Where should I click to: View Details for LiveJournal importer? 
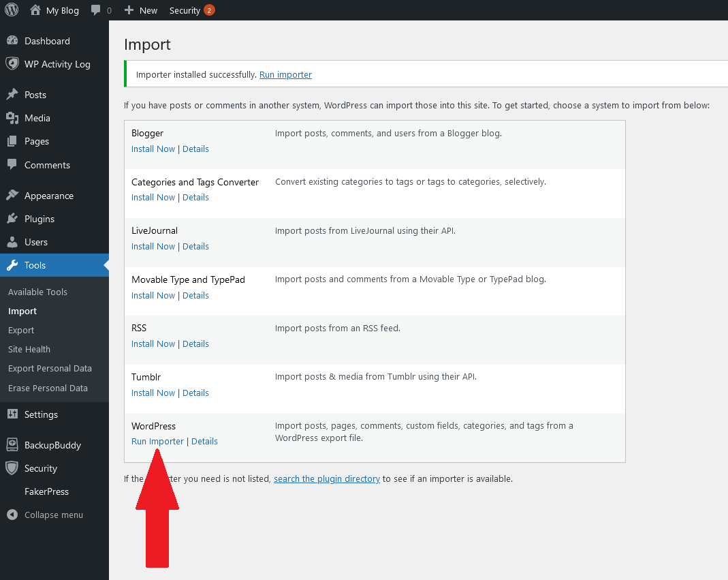click(195, 246)
